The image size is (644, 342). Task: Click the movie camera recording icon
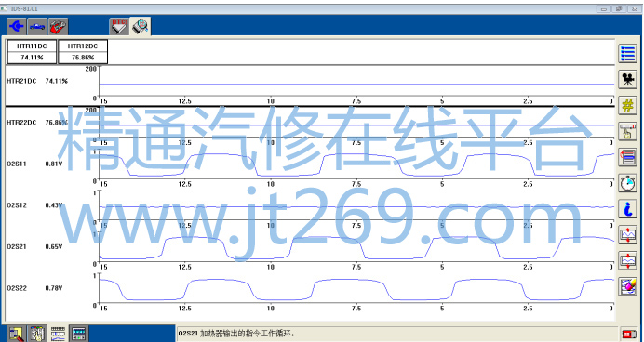[627, 80]
